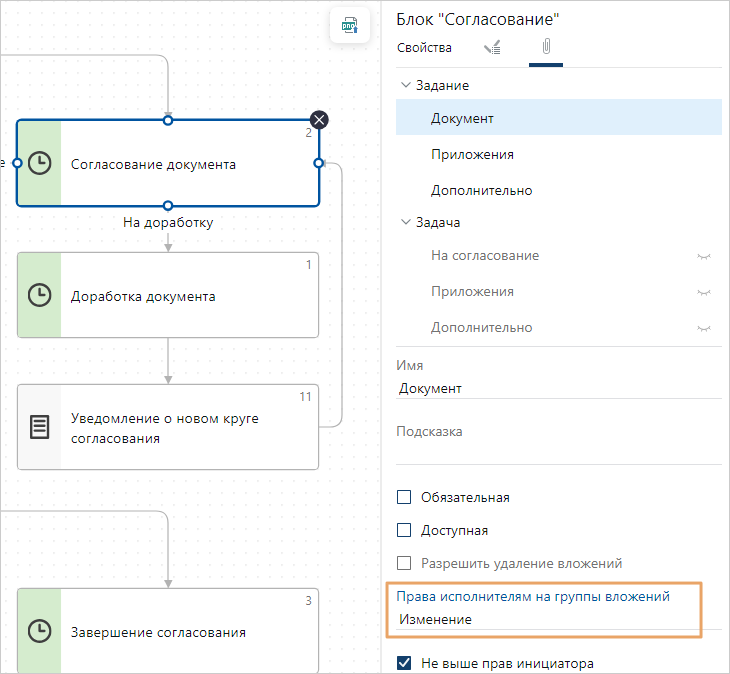The width and height of the screenshot is (730, 674).
Task: Select Дополнительно under Задание
Action: [481, 190]
